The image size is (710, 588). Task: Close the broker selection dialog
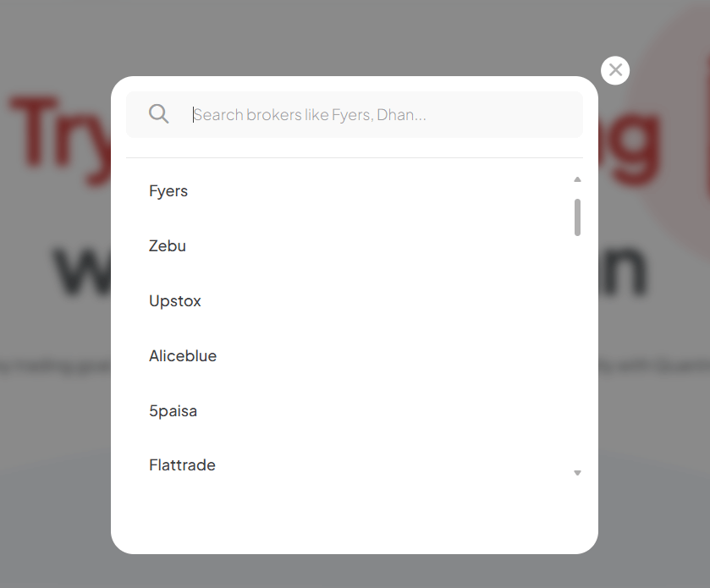pos(615,70)
